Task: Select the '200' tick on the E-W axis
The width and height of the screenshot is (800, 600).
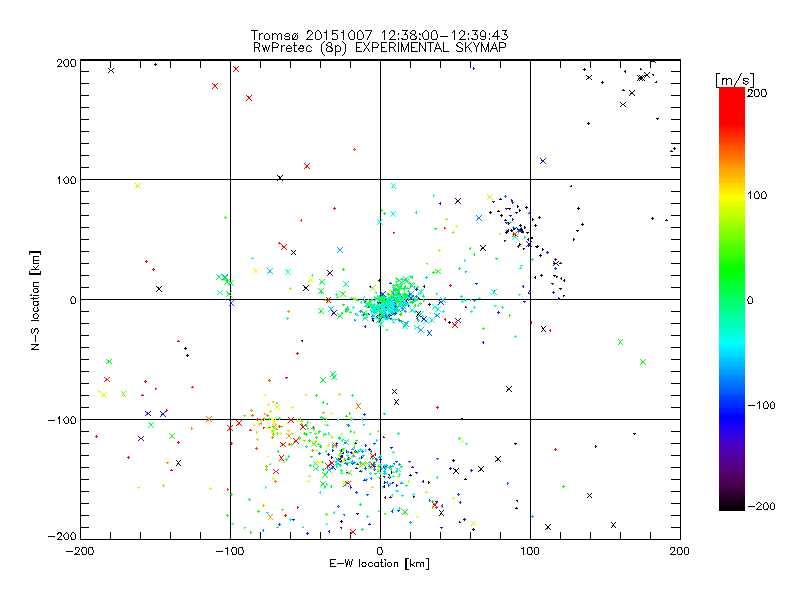Action: 680,551
